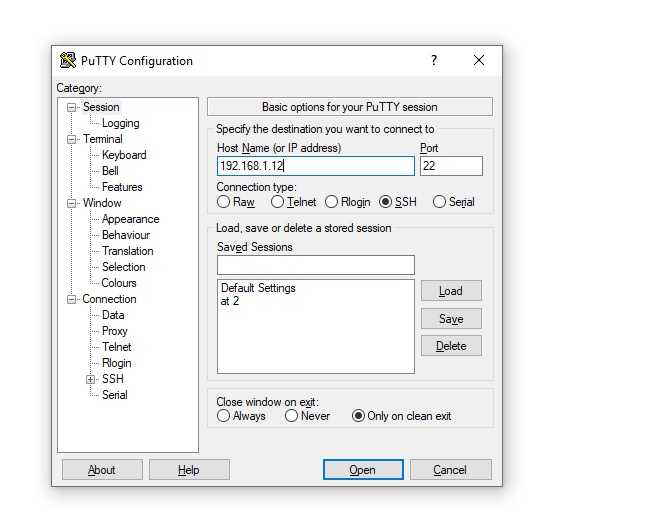Close the PuTTY Configuration window
Viewport: 645px width, 520px height.
tap(479, 60)
